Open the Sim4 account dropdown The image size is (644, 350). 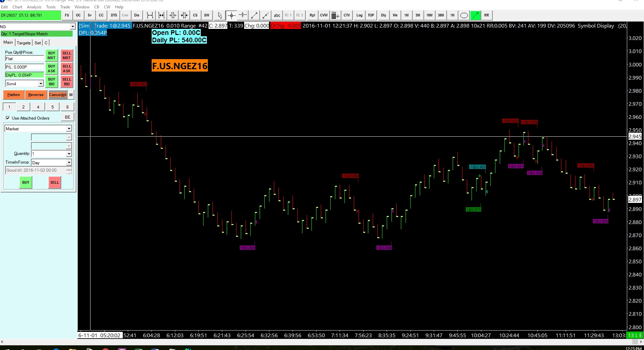pyautogui.click(x=41, y=84)
